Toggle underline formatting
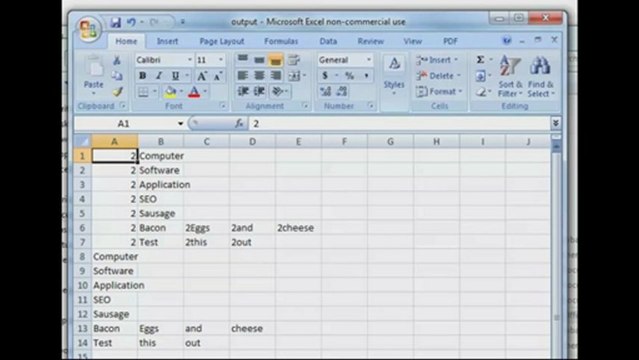Viewport: 639px width, 360px height. pyautogui.click(x=175, y=75)
